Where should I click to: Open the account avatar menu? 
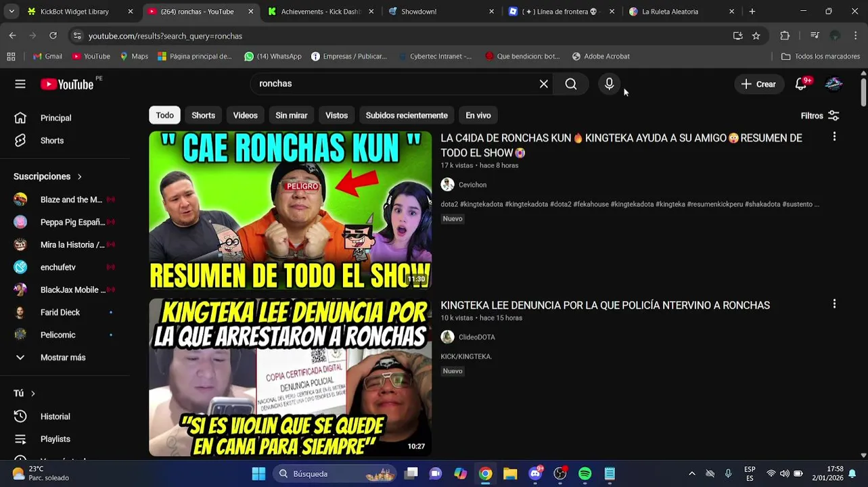(x=833, y=84)
